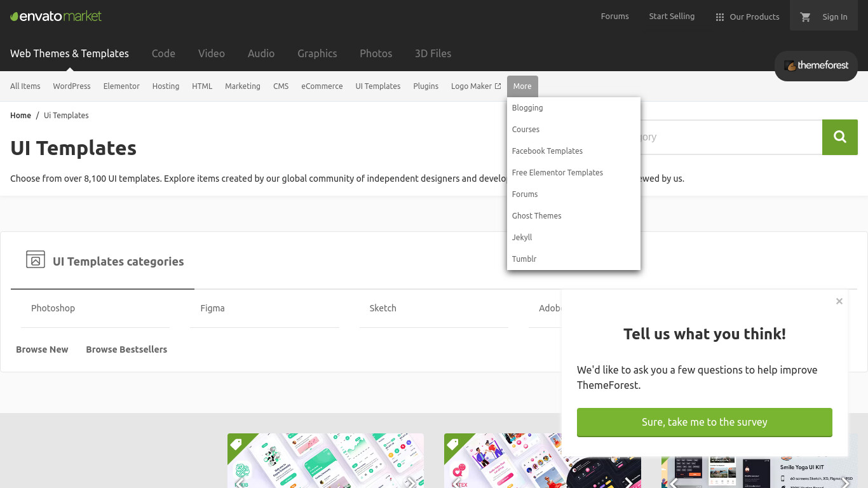Viewport: 868px width, 488px height.
Task: Click the Ui Templates breadcrumb
Action: 66,116
